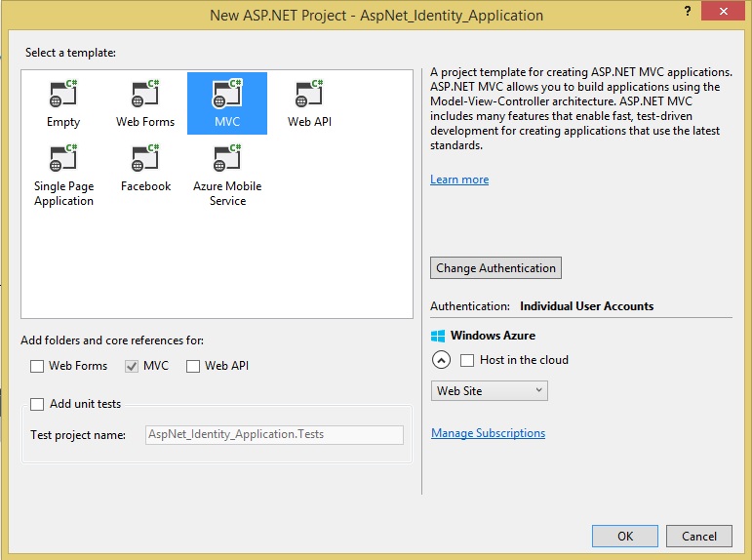The height and width of the screenshot is (560, 752).
Task: Open the Manage Subscriptions link
Action: point(488,433)
